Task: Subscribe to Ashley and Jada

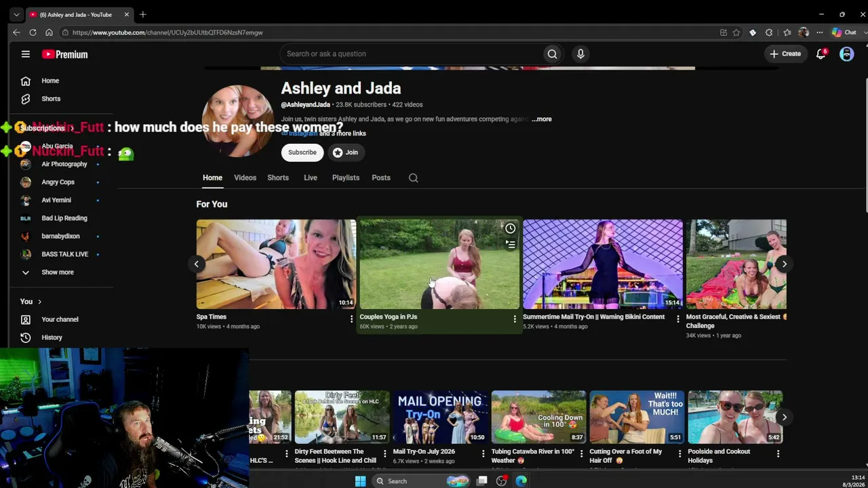Action: click(x=302, y=152)
